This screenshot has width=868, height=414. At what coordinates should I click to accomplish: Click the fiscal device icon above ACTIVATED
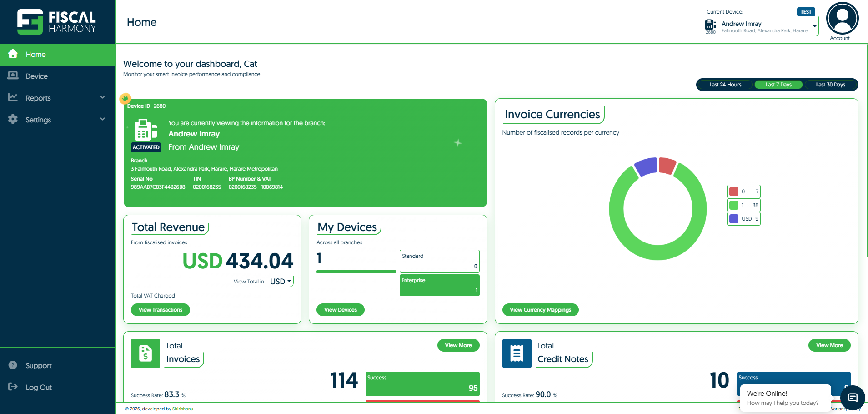point(146,130)
